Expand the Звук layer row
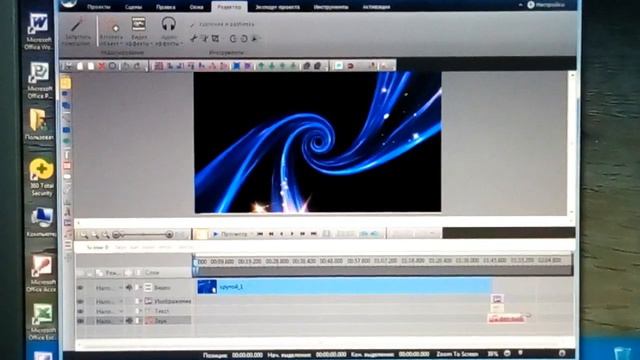This screenshot has width=640, height=360. tap(141, 321)
